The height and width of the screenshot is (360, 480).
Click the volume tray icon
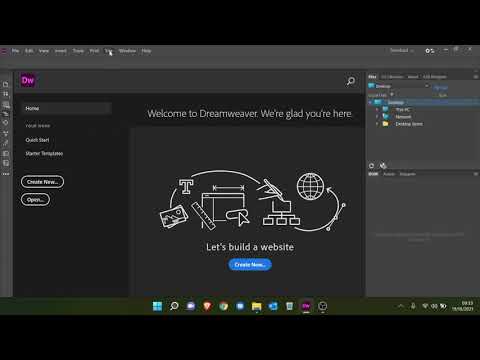coord(434,306)
